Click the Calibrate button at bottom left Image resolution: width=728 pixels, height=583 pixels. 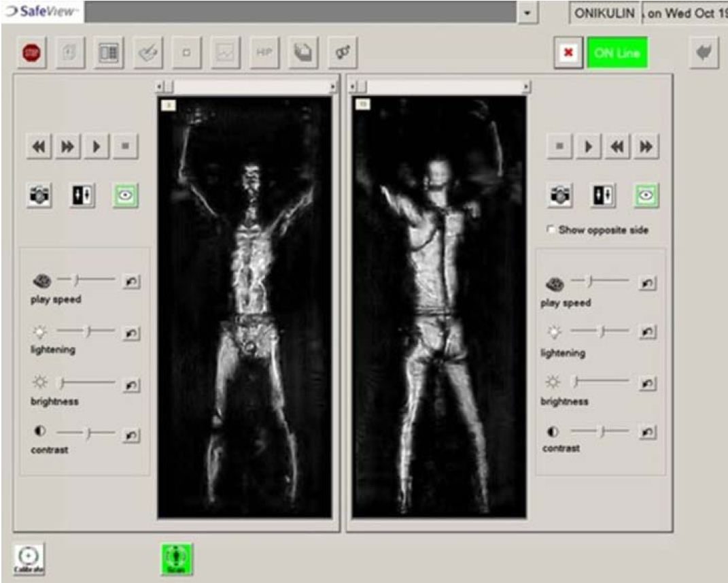point(29,559)
